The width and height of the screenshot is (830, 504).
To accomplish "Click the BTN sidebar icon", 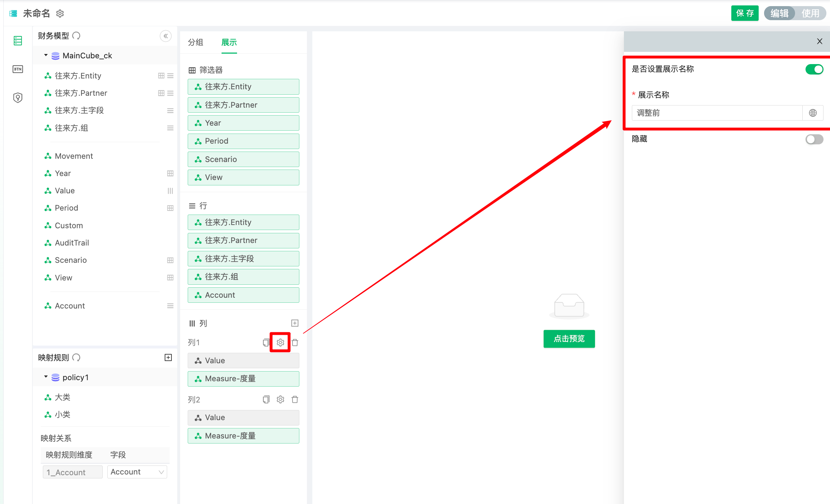I will 18,69.
